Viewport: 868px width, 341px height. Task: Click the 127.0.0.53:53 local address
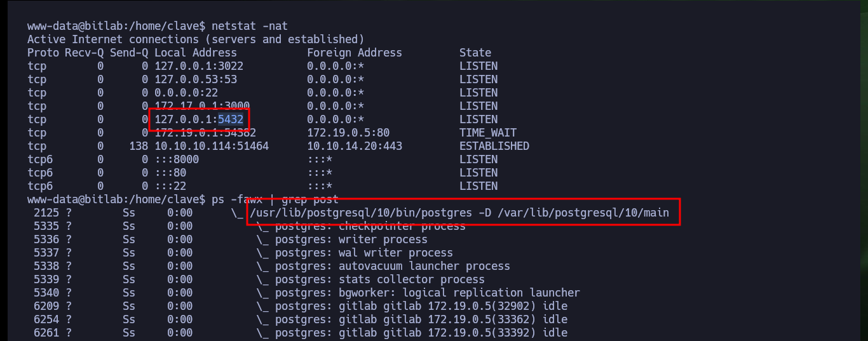pyautogui.click(x=196, y=79)
